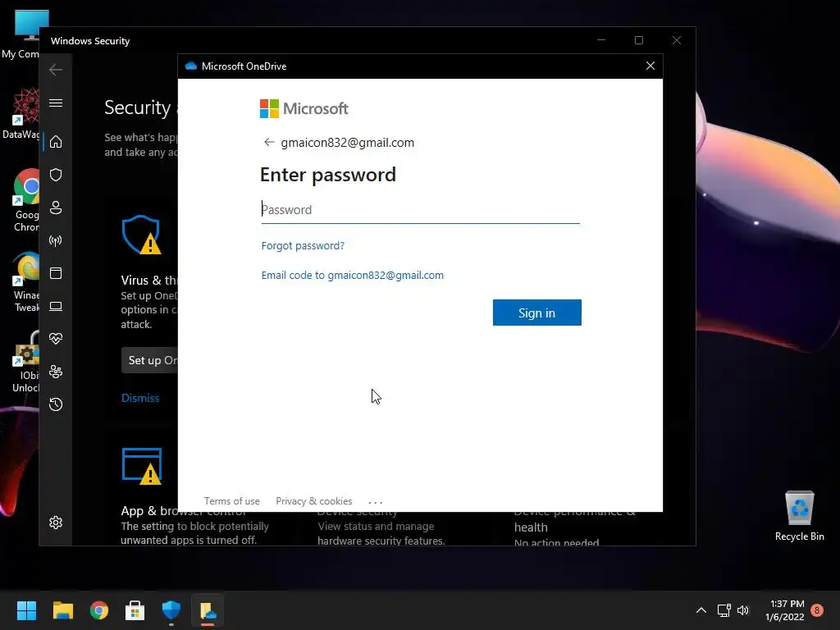Open notification badge showing 8
840x630 pixels.
click(x=817, y=610)
